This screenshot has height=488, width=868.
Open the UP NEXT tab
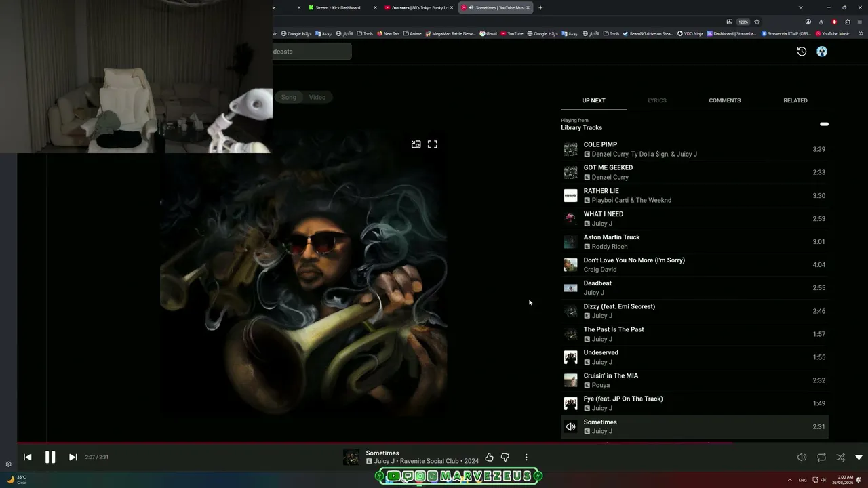pyautogui.click(x=593, y=100)
